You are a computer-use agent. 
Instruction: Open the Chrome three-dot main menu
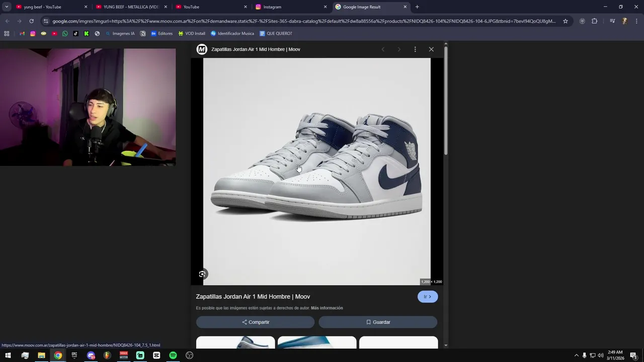(636, 21)
